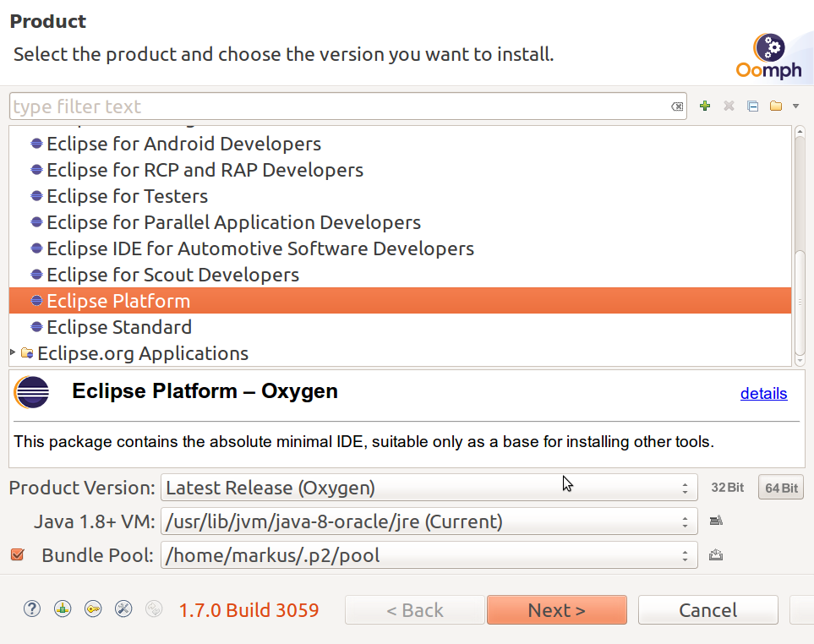Image resolution: width=814 pixels, height=644 pixels.
Task: Open help via question mark icon
Action: pyautogui.click(x=32, y=609)
